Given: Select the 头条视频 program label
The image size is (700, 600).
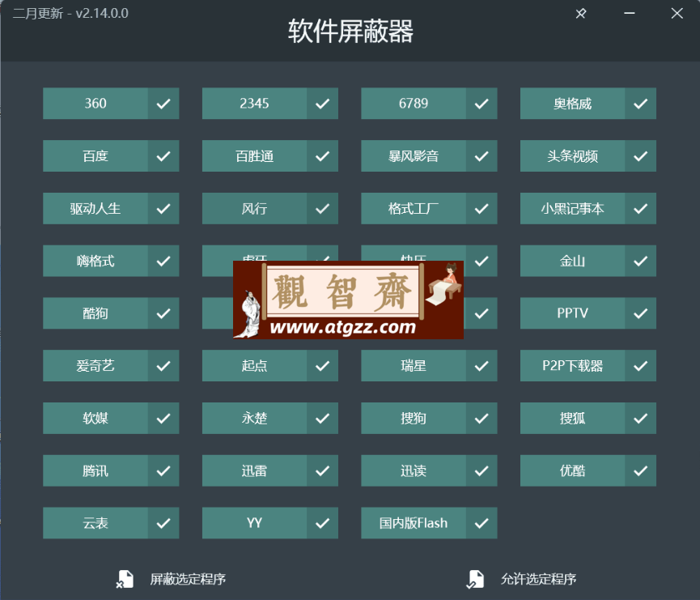Looking at the screenshot, I should [x=572, y=156].
